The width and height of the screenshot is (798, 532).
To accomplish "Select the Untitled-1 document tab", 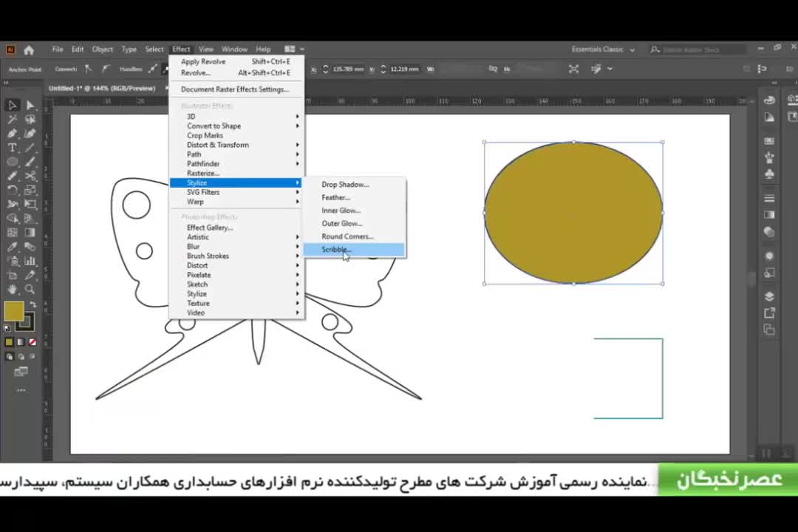I will point(102,88).
